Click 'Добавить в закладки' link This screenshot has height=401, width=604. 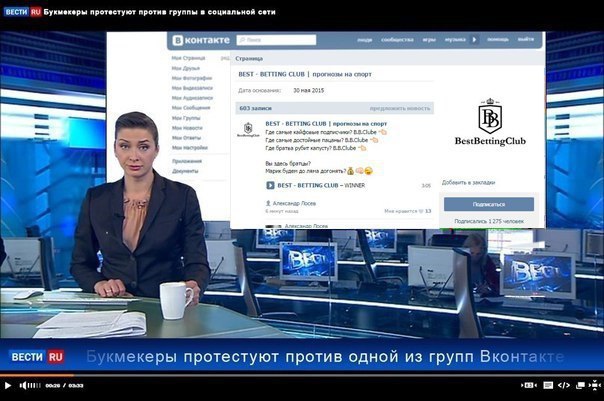(x=468, y=183)
